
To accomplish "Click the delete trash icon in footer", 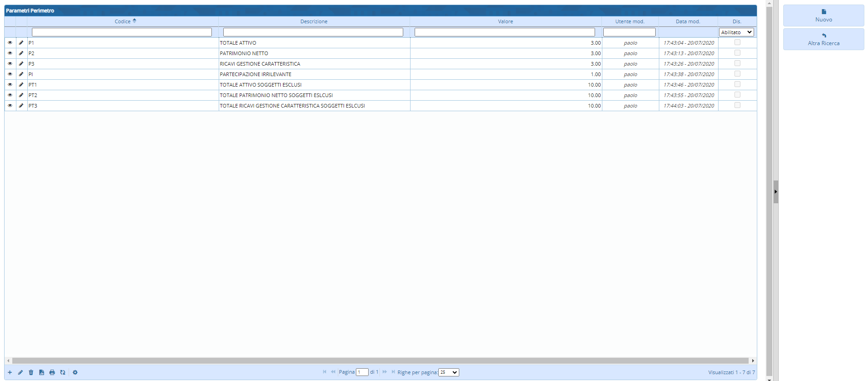I will click(31, 372).
